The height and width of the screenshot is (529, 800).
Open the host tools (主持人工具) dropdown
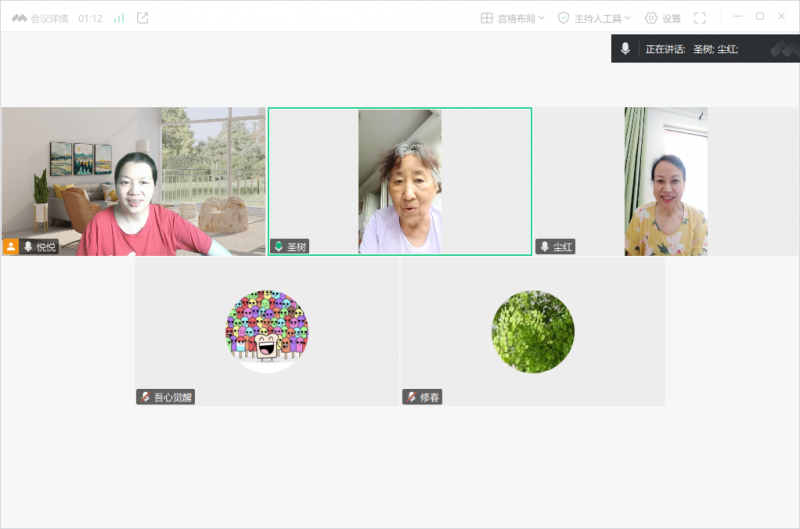pos(594,18)
